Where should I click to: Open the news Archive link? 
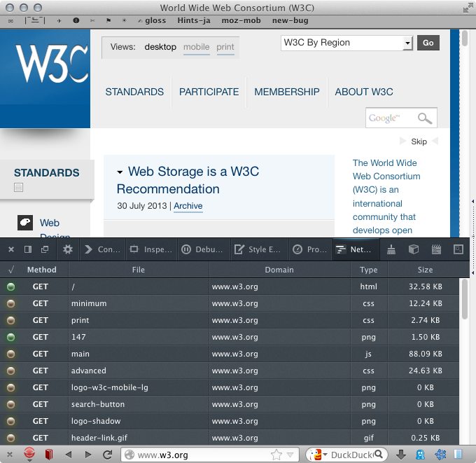(188, 206)
